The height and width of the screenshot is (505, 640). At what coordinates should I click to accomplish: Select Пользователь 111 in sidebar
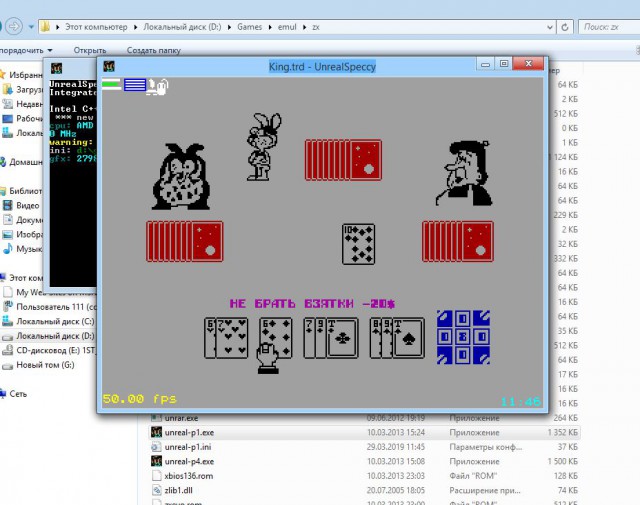(x=49, y=307)
